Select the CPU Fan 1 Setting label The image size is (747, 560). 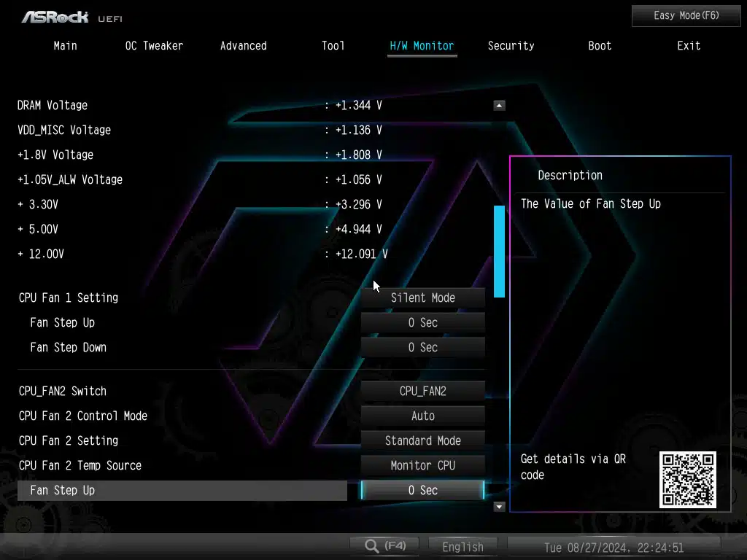click(x=68, y=298)
